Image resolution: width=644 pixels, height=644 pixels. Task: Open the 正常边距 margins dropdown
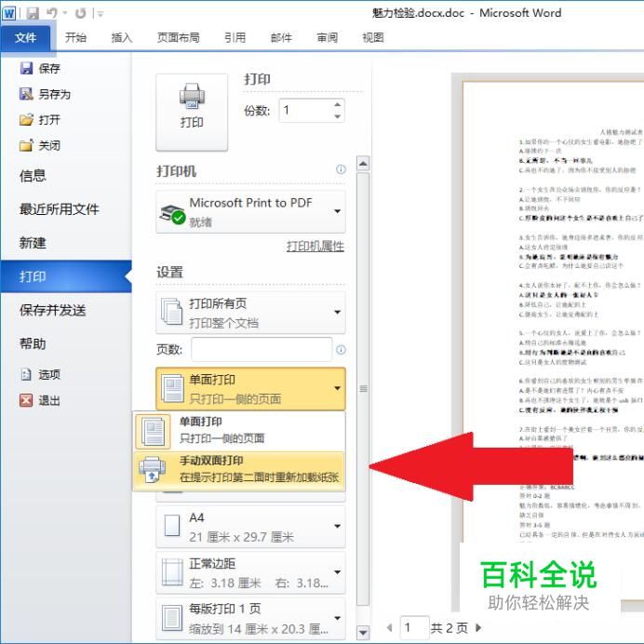250,573
